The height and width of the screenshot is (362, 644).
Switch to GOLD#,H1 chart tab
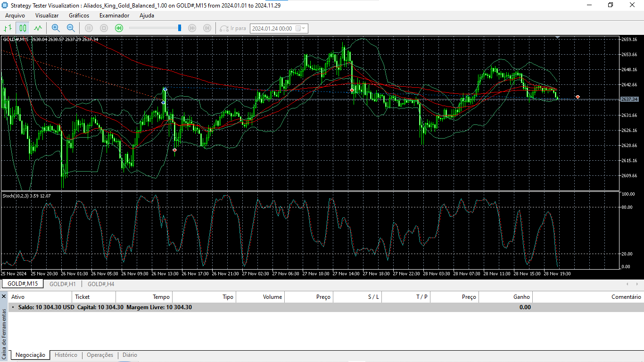[x=63, y=284]
